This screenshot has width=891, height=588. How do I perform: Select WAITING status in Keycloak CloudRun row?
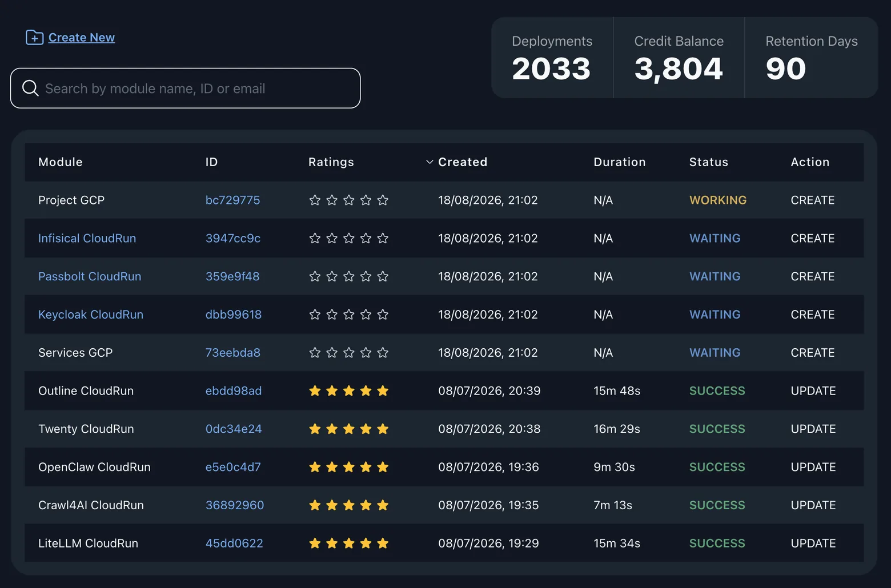point(715,315)
